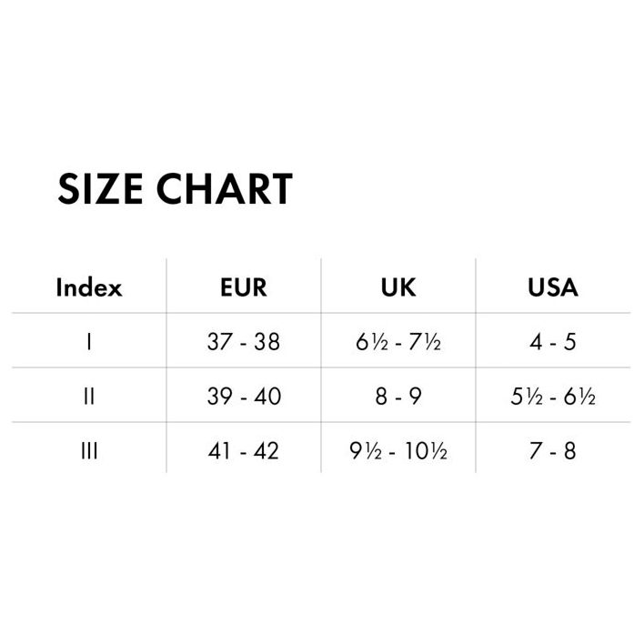Image resolution: width=644 pixels, height=644 pixels.
Task: Click the EUR 39 - 40 cell
Action: (244, 397)
